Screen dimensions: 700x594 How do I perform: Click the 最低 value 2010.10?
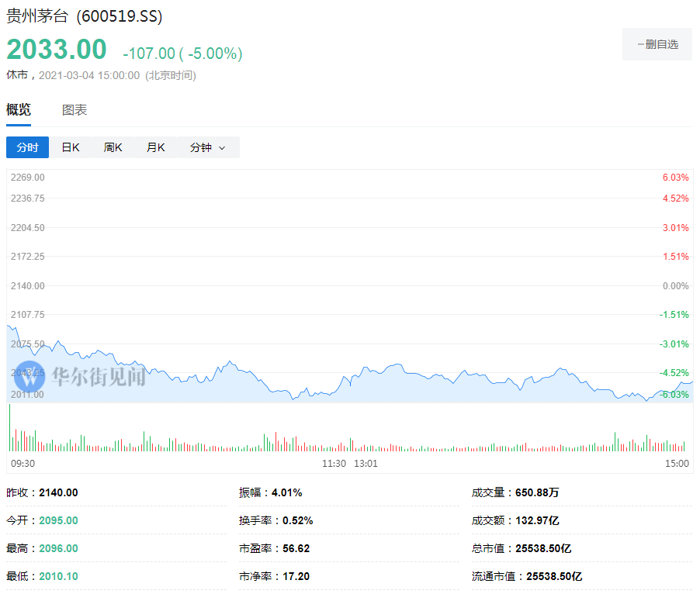(58, 576)
